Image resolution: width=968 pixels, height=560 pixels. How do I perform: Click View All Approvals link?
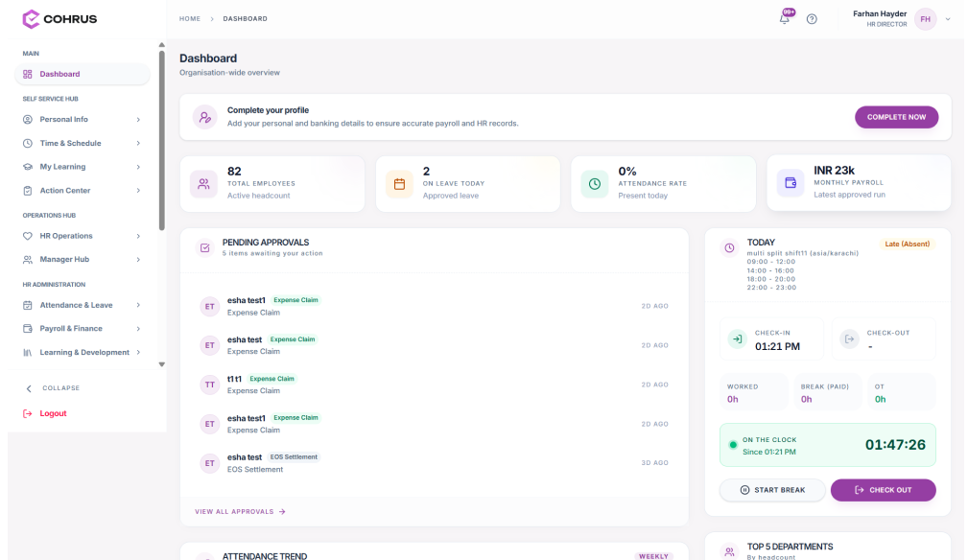(x=240, y=512)
